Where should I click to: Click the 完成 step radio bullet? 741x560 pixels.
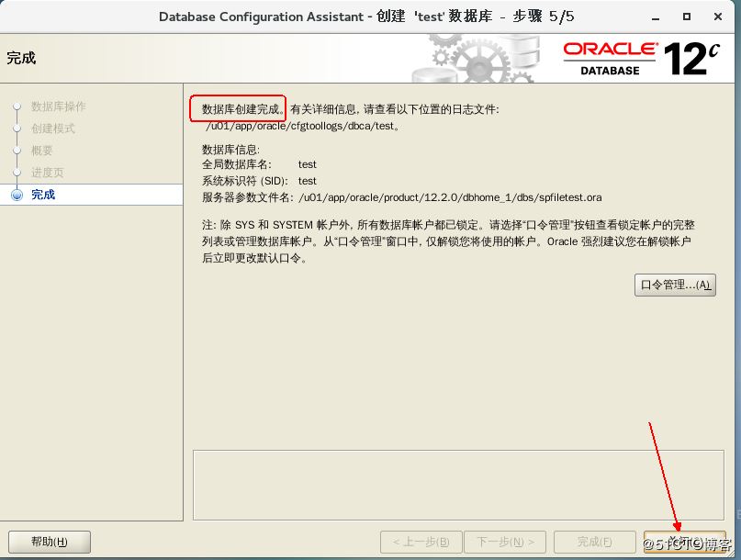[x=17, y=195]
